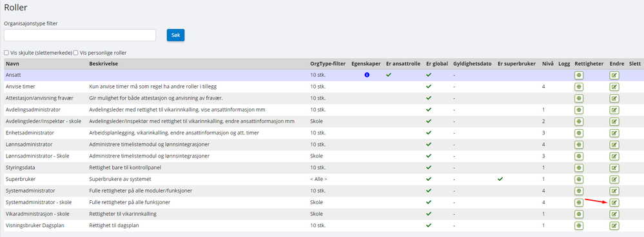Click the edit icon for Ansatt role

(x=614, y=76)
